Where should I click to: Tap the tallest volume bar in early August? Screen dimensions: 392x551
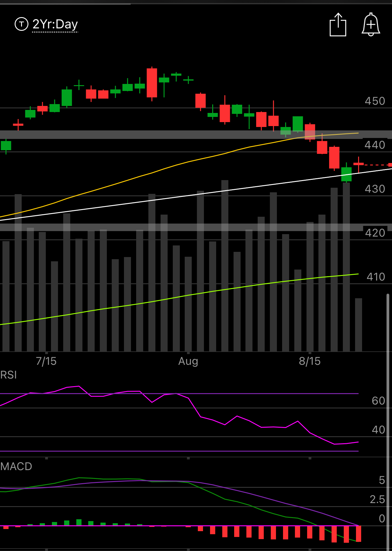click(x=225, y=266)
